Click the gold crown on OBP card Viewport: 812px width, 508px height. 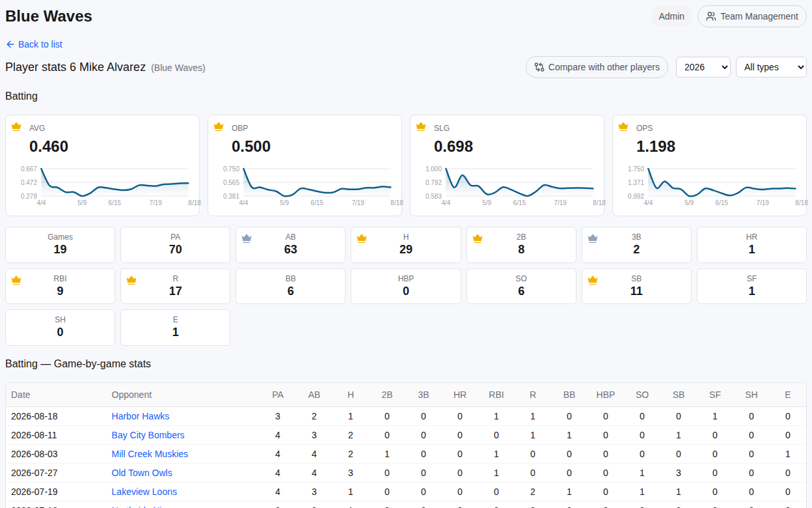coord(219,126)
